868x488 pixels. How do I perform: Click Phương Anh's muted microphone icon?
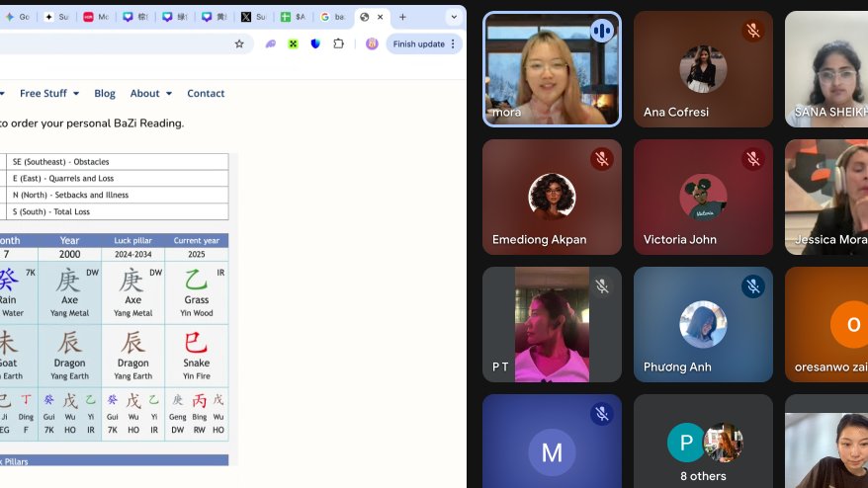click(753, 286)
